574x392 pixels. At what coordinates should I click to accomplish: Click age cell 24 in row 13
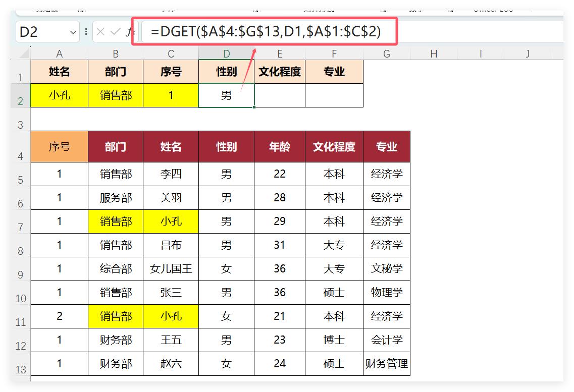point(280,364)
